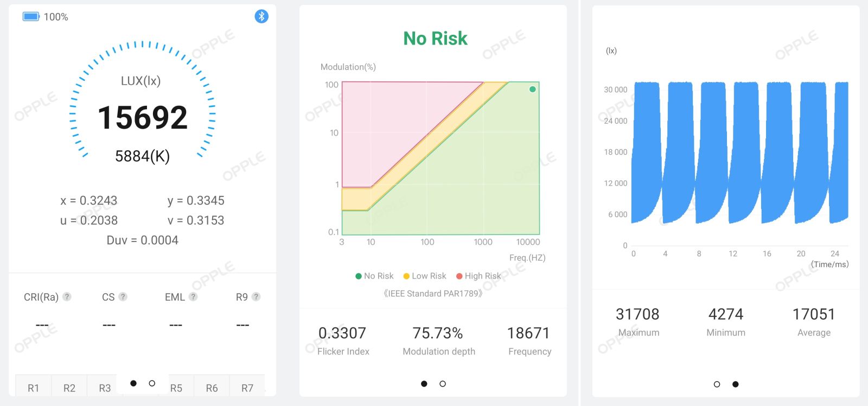This screenshot has height=406, width=868.
Task: Click the No Risk legend label
Action: [x=379, y=276]
